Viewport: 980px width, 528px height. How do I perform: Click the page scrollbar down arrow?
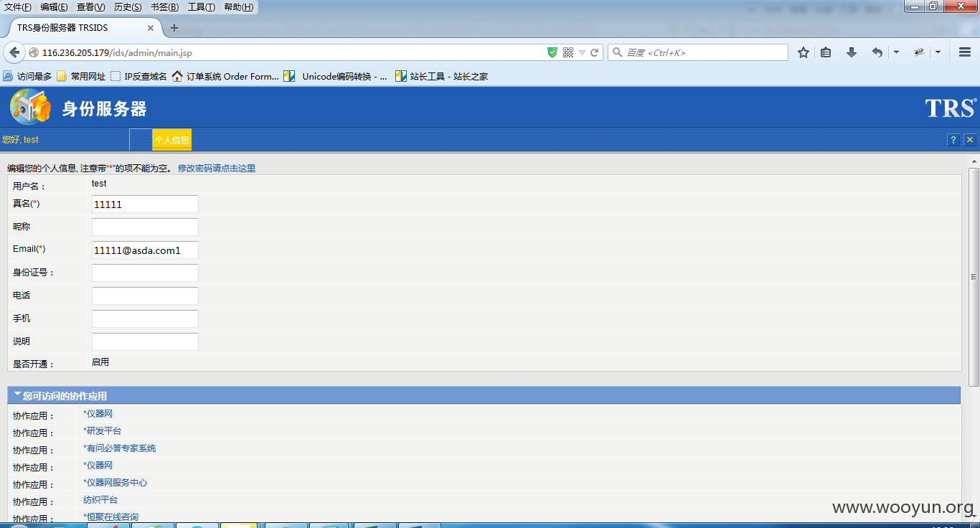(x=974, y=516)
